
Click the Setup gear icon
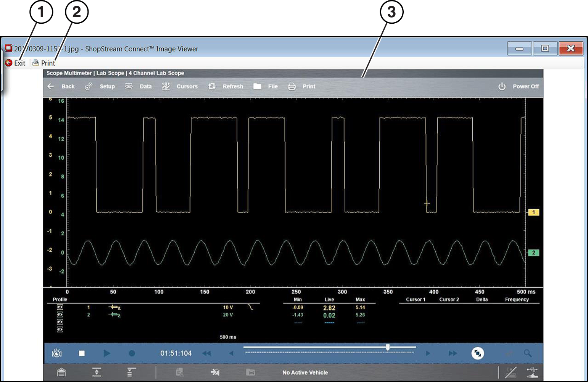[89, 86]
